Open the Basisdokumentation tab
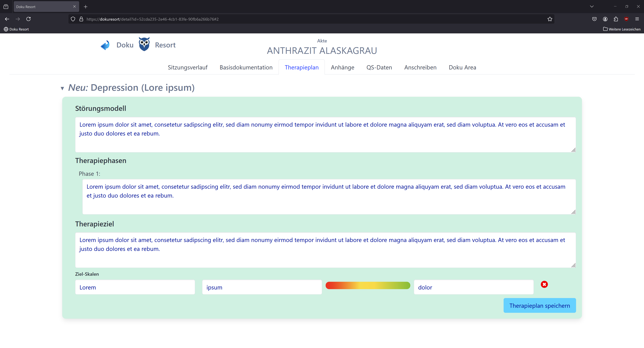 pyautogui.click(x=246, y=67)
